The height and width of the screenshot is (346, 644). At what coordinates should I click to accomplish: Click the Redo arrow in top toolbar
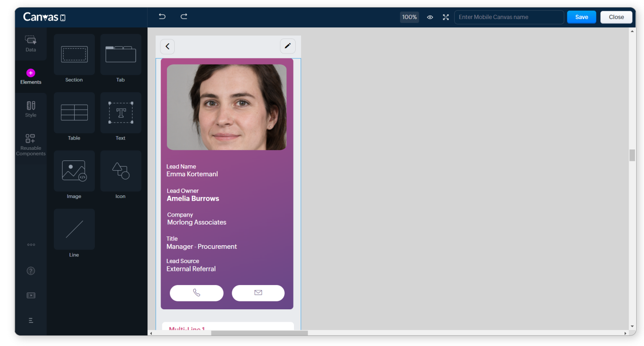coord(184,17)
